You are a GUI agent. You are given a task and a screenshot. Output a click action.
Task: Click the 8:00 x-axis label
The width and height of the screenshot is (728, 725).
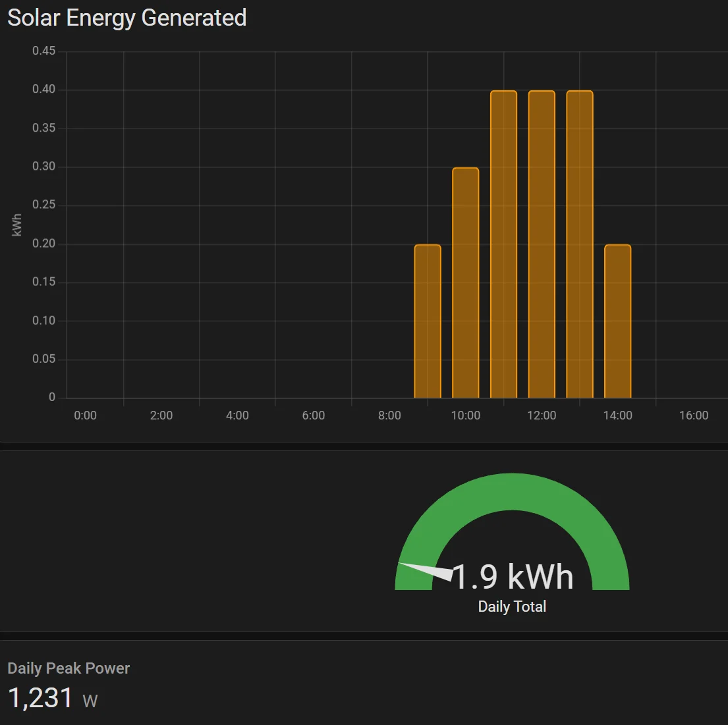[389, 416]
